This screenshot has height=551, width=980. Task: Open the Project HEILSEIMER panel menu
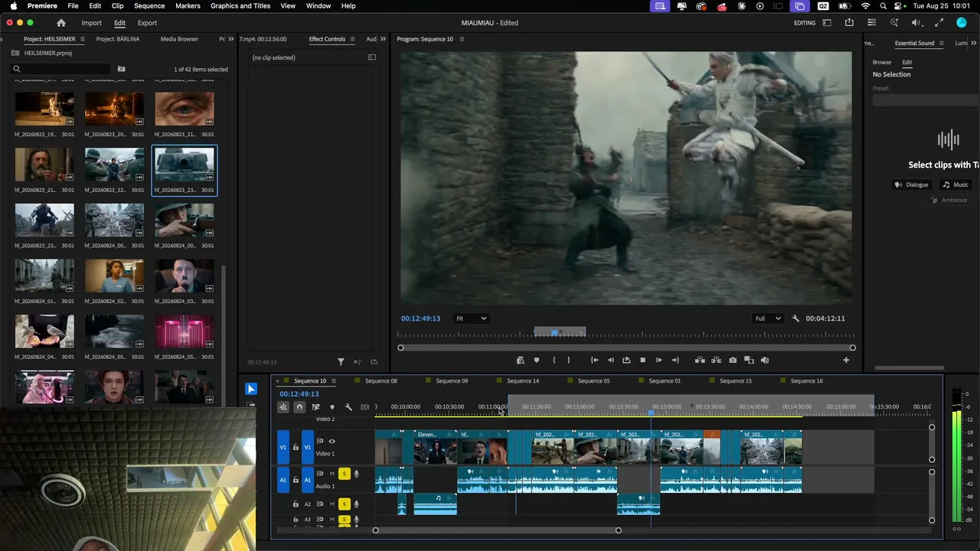pyautogui.click(x=83, y=39)
